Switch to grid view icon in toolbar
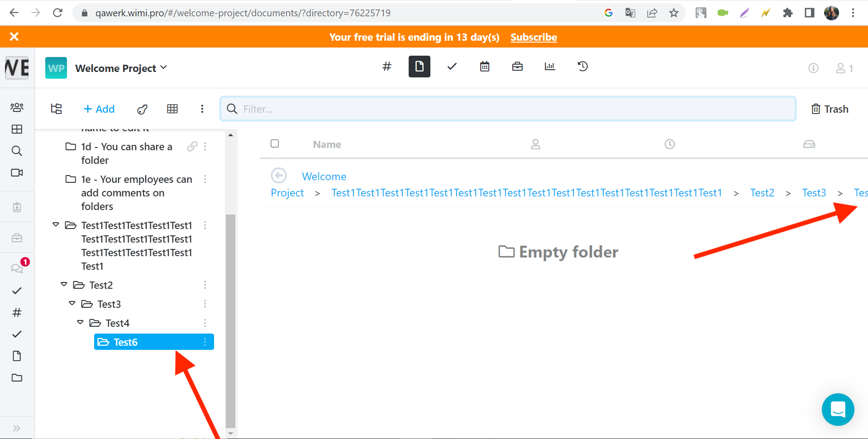 click(172, 109)
